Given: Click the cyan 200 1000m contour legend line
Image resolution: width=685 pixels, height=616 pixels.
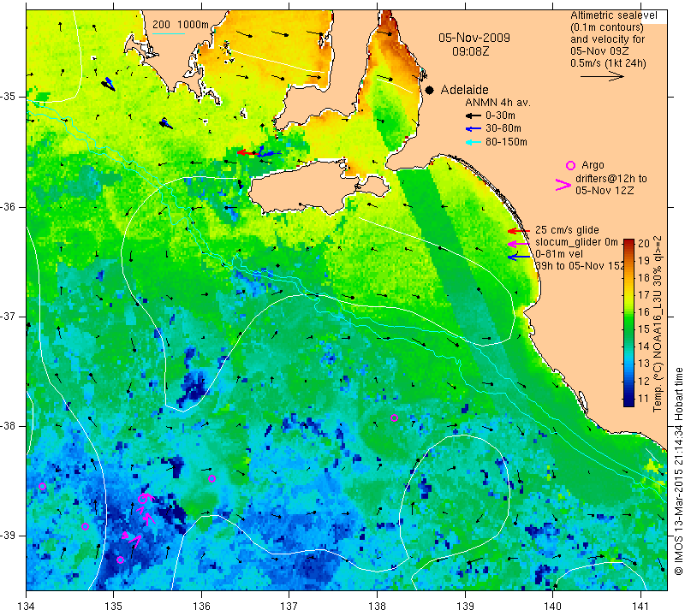Looking at the screenshot, I should click(169, 33).
